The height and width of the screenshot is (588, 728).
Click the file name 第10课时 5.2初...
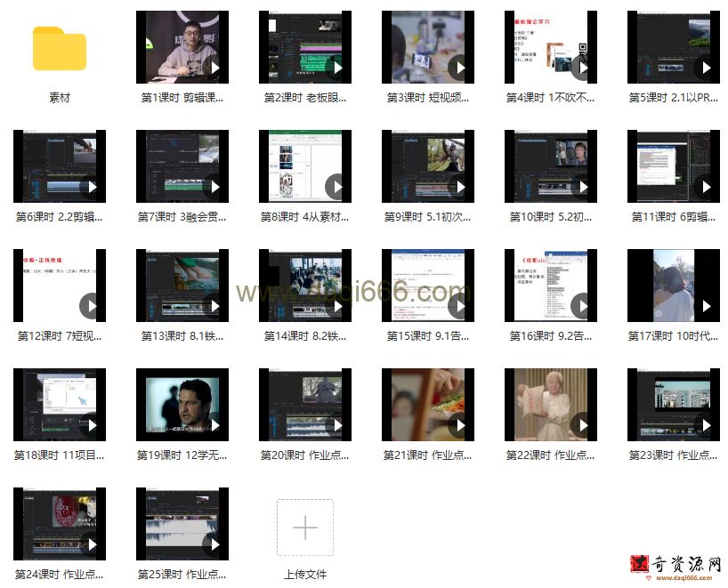[551, 217]
